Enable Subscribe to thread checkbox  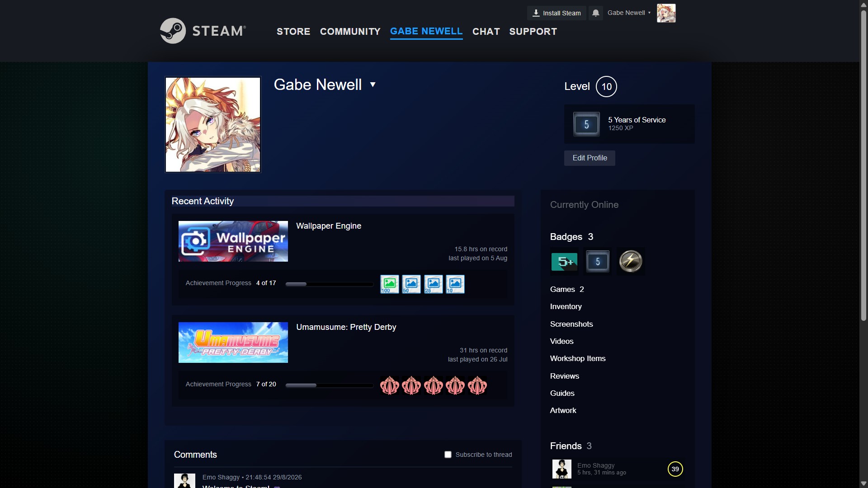click(448, 455)
